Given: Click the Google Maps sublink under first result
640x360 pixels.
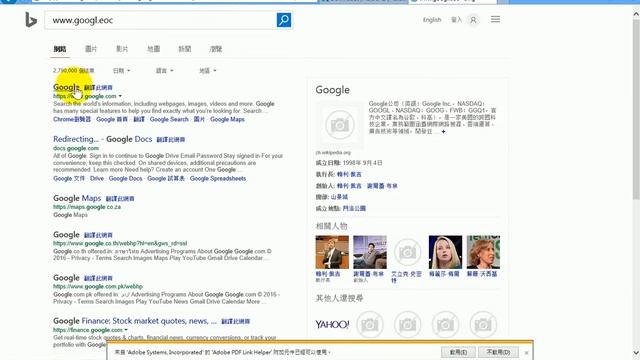Looking at the screenshot, I should click(227, 119).
